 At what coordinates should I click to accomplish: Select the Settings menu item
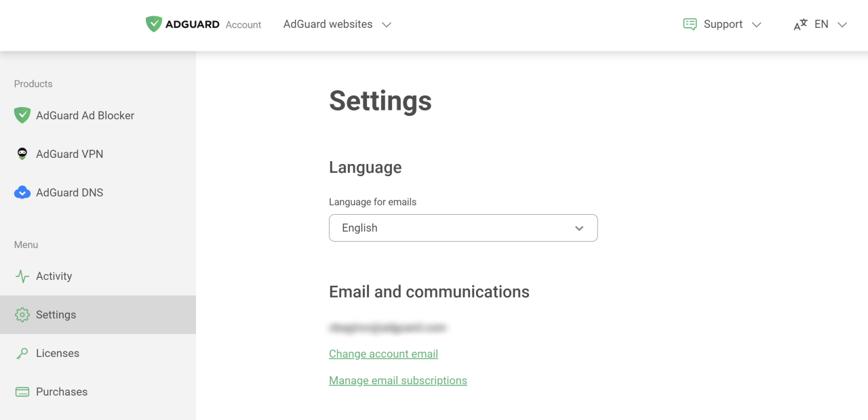pos(98,315)
